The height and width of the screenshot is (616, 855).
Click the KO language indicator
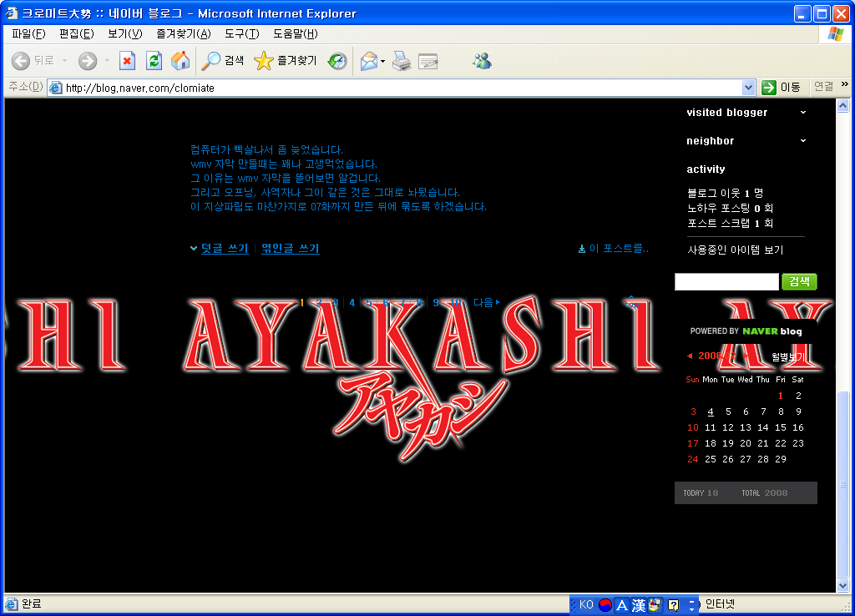(586, 604)
